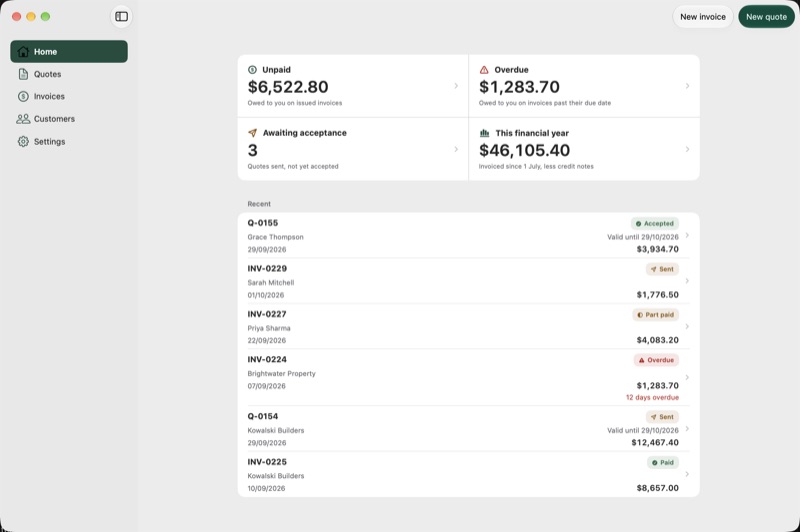Open Q-0154 row chevron
Image resolution: width=800 pixels, height=532 pixels.
(687, 429)
